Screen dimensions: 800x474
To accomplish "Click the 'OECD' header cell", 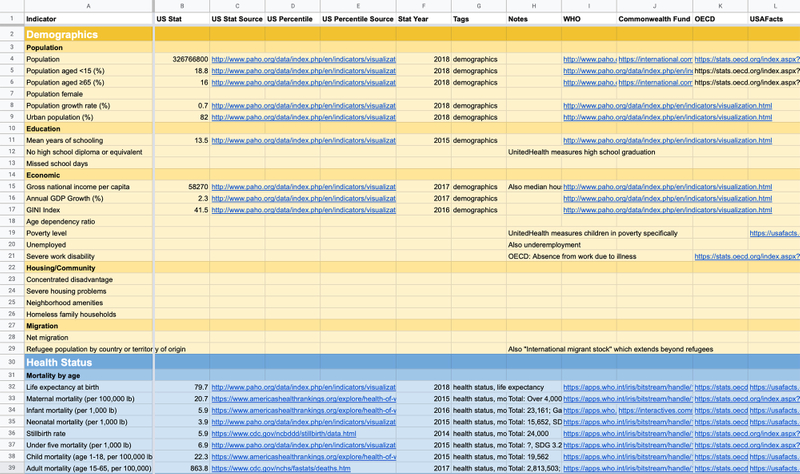I will coord(720,19).
